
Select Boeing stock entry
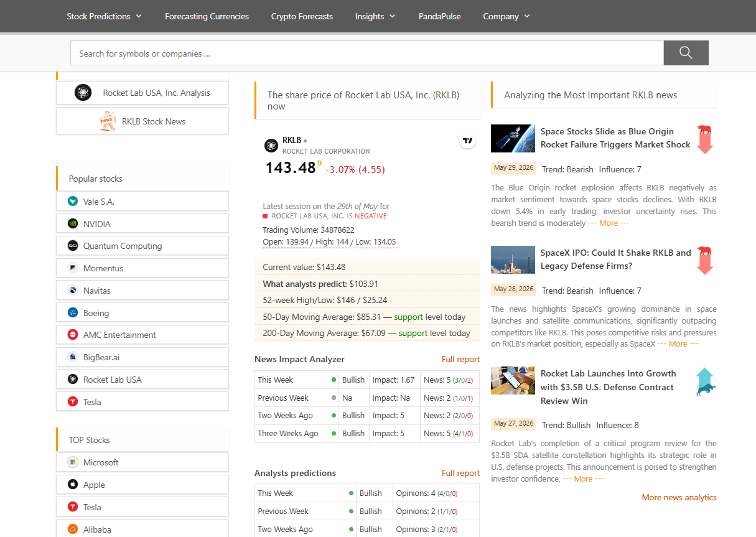142,313
